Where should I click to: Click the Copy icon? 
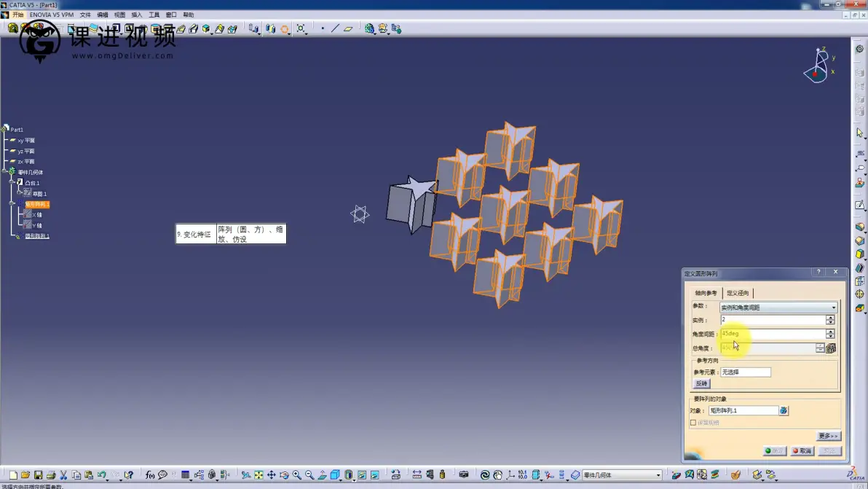76,475
